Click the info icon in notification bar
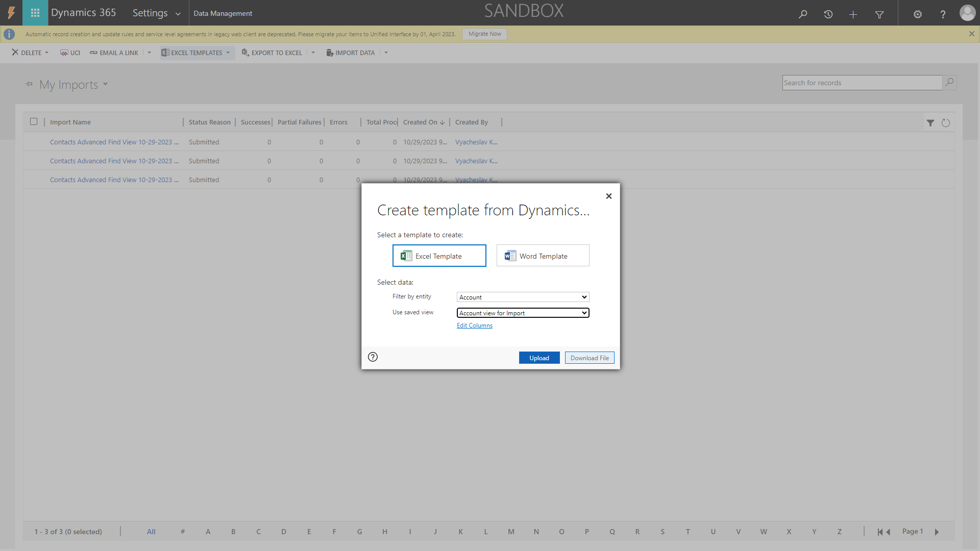The height and width of the screenshot is (551, 980). (x=9, y=34)
